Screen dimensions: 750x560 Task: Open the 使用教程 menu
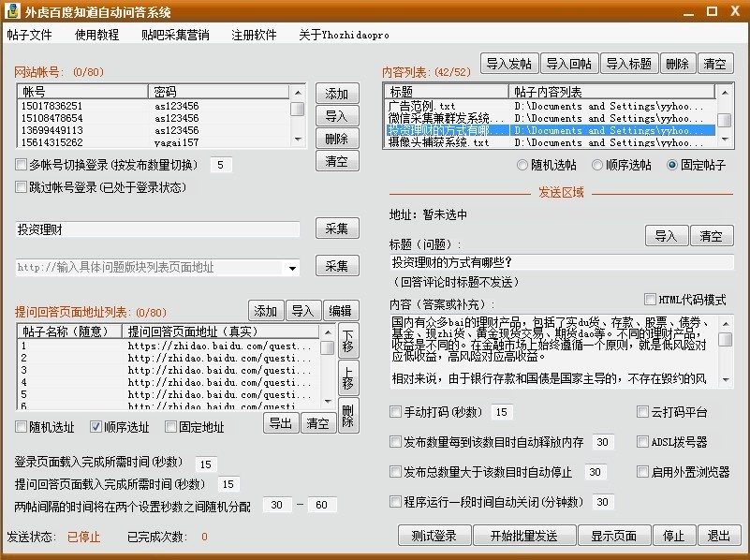pyautogui.click(x=96, y=35)
